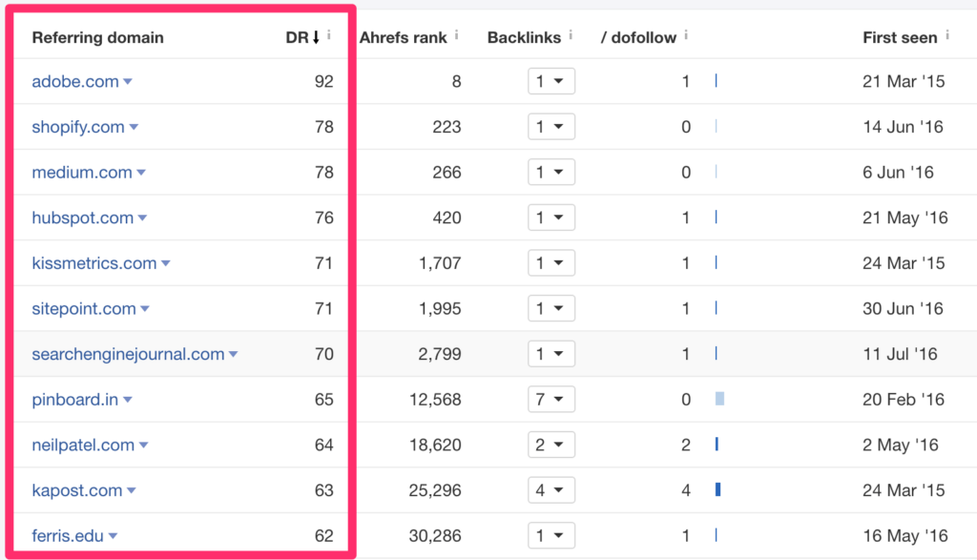Visit the kissmetrics.com domain link
This screenshot has width=977, height=560.
[x=94, y=263]
